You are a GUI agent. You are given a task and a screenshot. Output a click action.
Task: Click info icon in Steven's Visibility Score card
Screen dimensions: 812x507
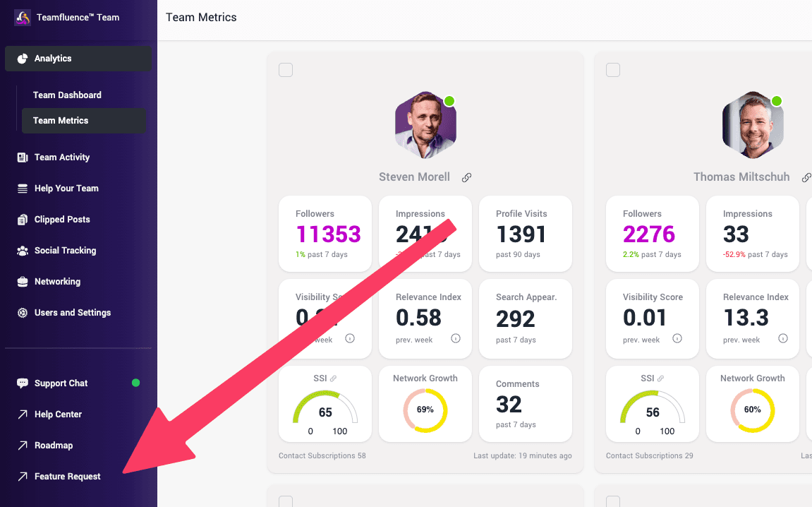coord(350,338)
